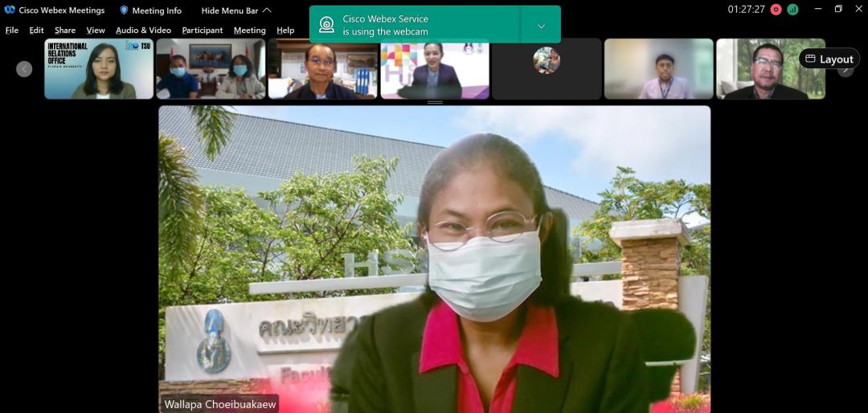
Task: Click the green connection status icon
Action: coord(792,10)
